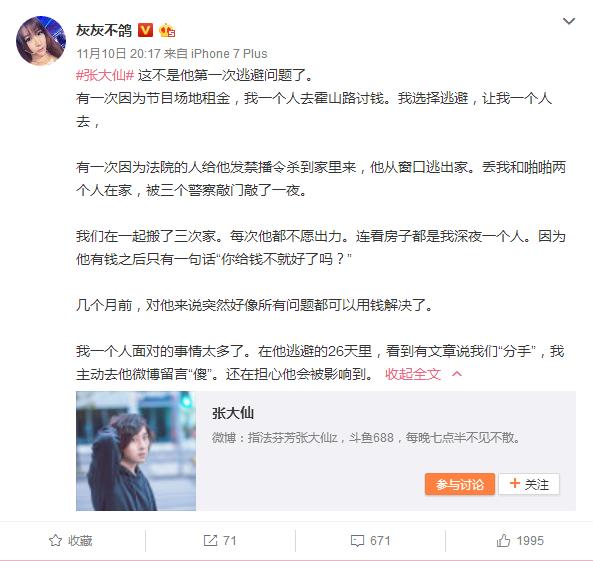Open the comments icon with 671
Image resolution: width=593 pixels, height=561 pixels.
(x=357, y=541)
